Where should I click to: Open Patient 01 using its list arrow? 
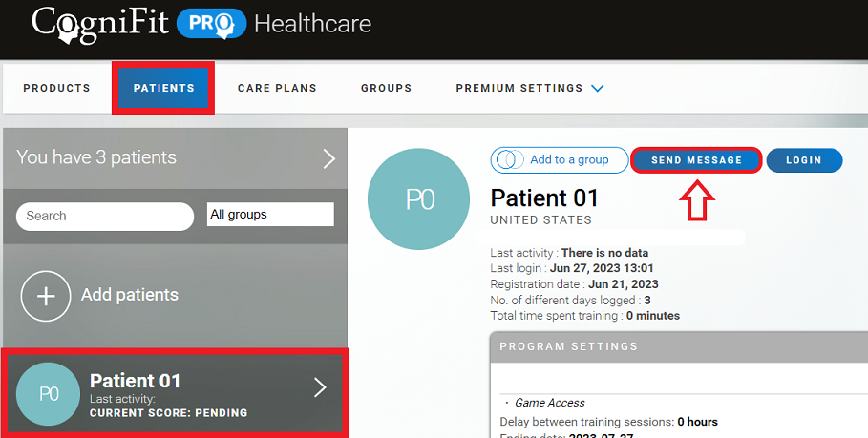(320, 386)
